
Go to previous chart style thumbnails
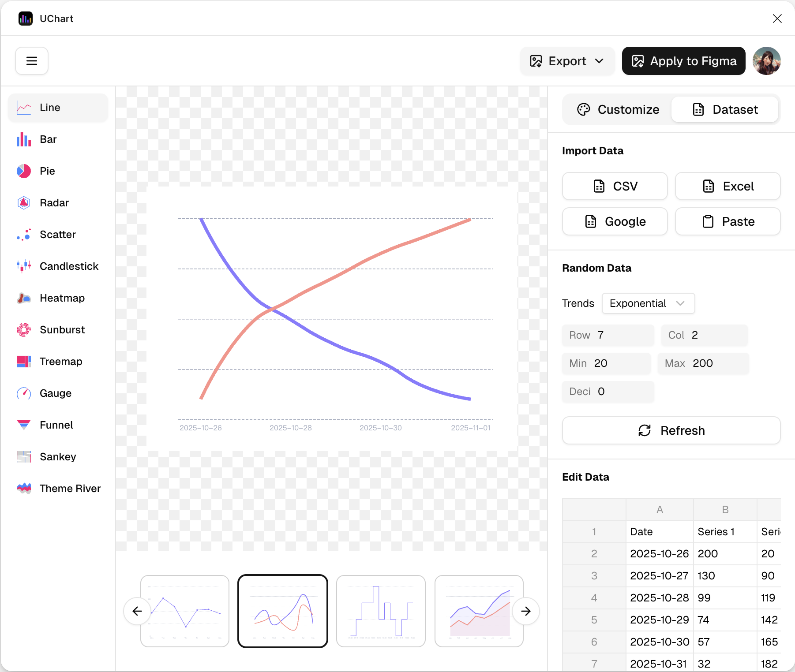[x=137, y=611]
